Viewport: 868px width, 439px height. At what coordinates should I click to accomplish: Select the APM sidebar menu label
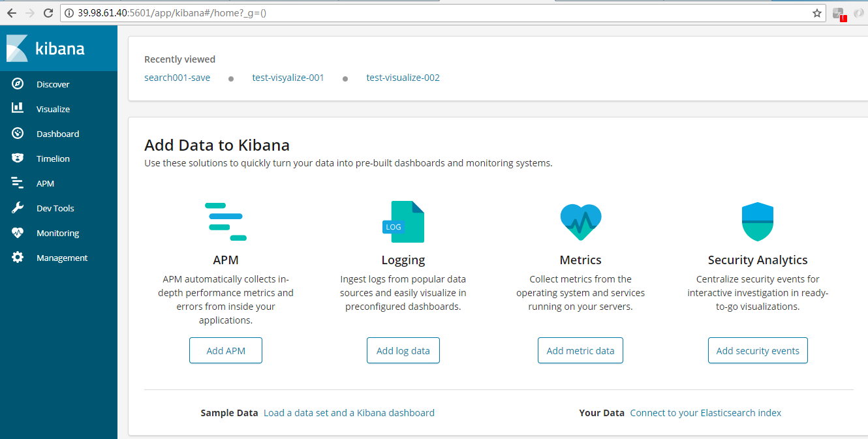tap(45, 184)
